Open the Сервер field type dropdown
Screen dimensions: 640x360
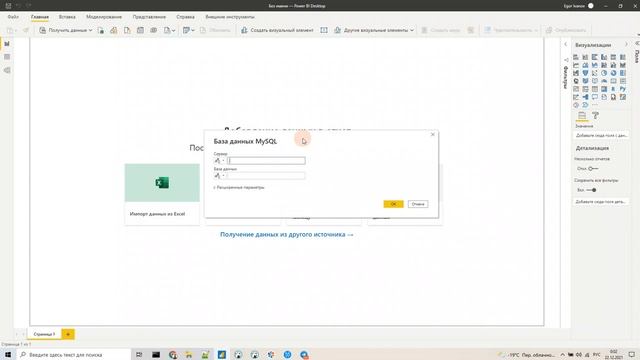(x=219, y=160)
